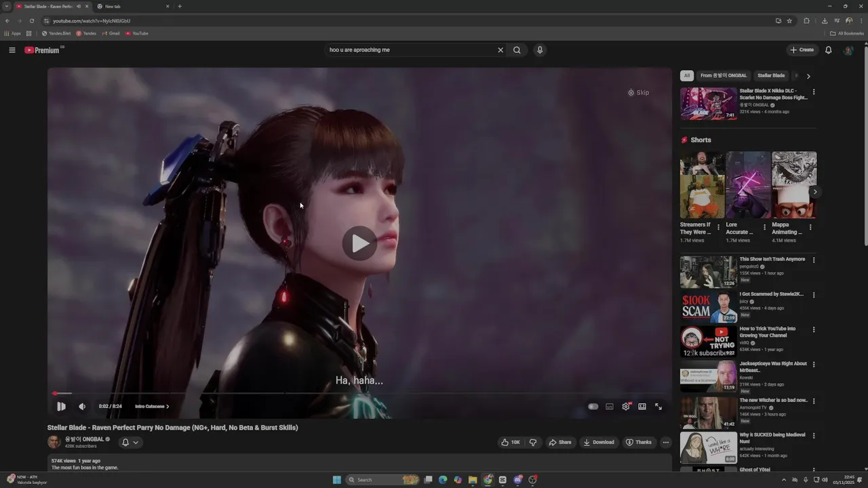Open the player settings gear
The width and height of the screenshot is (868, 488).
(x=626, y=407)
